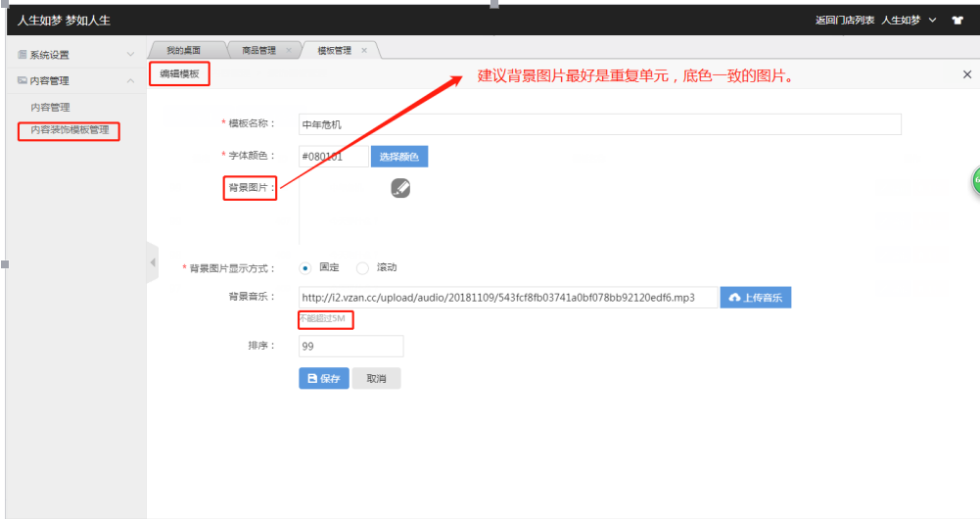Collapse the 内容管理 sidebar section chevron
This screenshot has height=519, width=980.
click(x=130, y=80)
